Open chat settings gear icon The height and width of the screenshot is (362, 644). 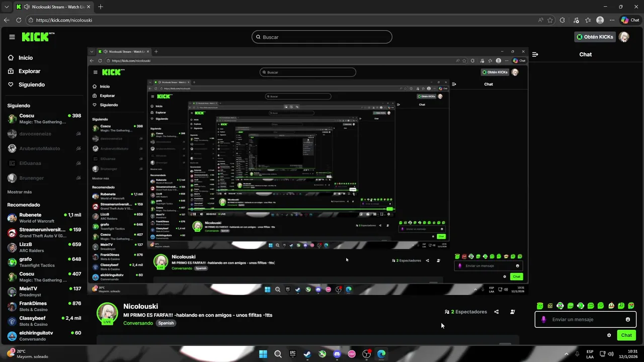click(609, 335)
